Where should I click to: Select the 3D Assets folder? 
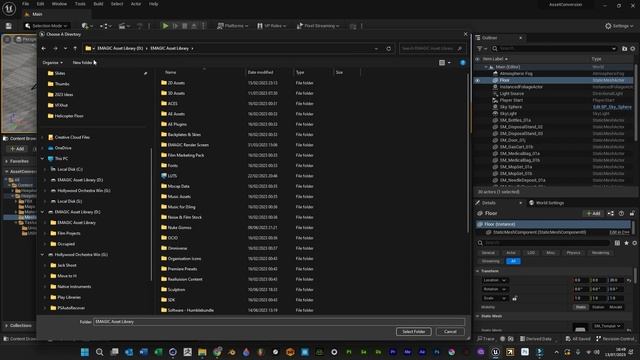click(176, 93)
